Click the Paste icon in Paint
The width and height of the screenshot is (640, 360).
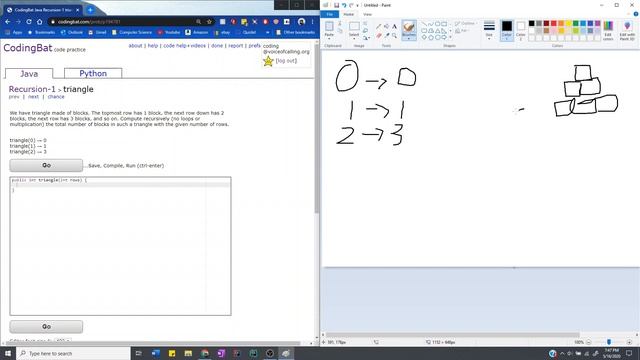(x=329, y=27)
